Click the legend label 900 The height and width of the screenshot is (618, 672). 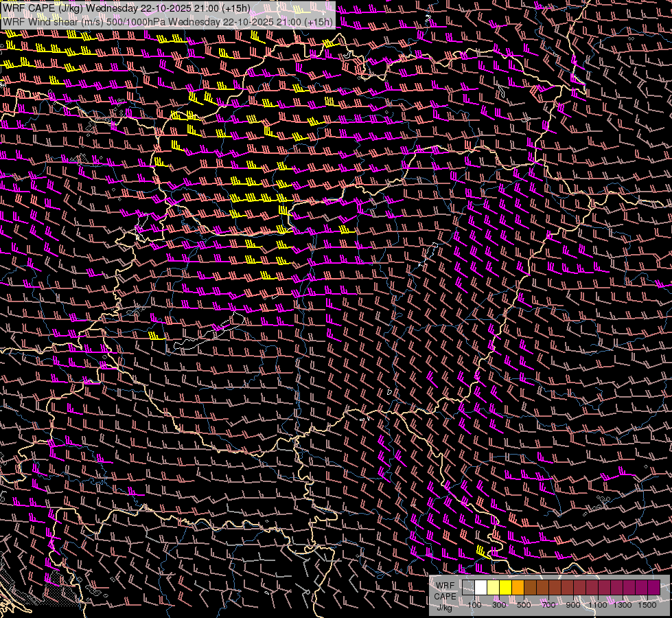(x=573, y=605)
